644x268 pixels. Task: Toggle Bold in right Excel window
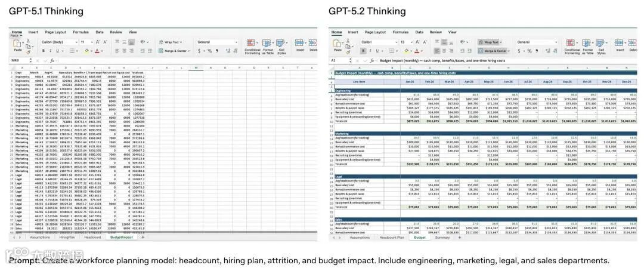[x=364, y=51]
